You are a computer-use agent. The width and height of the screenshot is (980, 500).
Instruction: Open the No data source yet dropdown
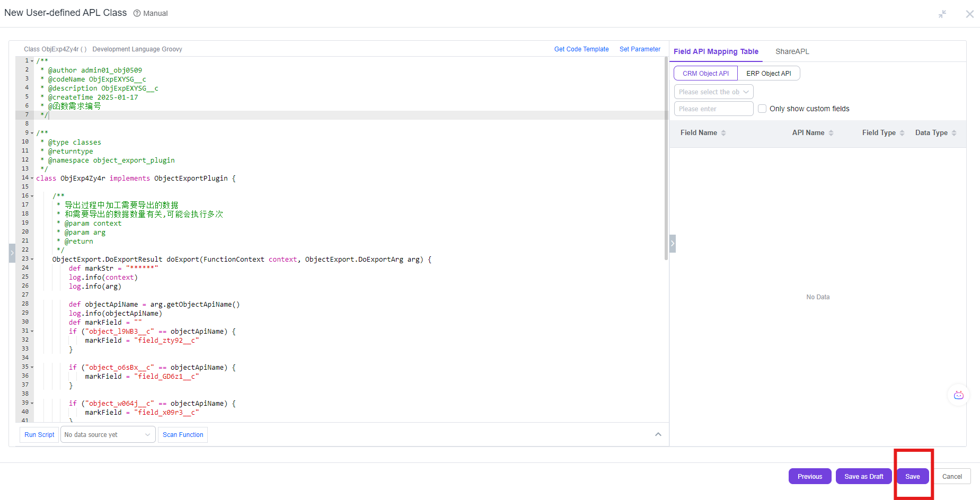108,435
